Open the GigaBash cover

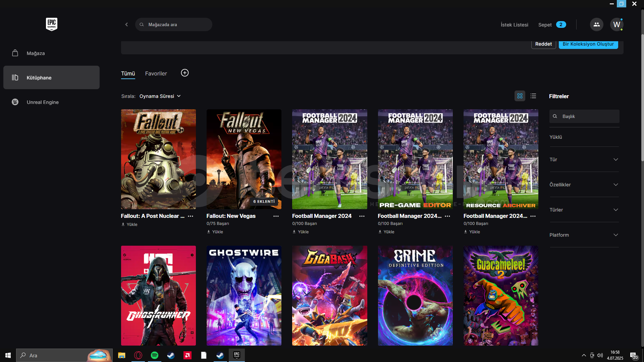[330, 296]
